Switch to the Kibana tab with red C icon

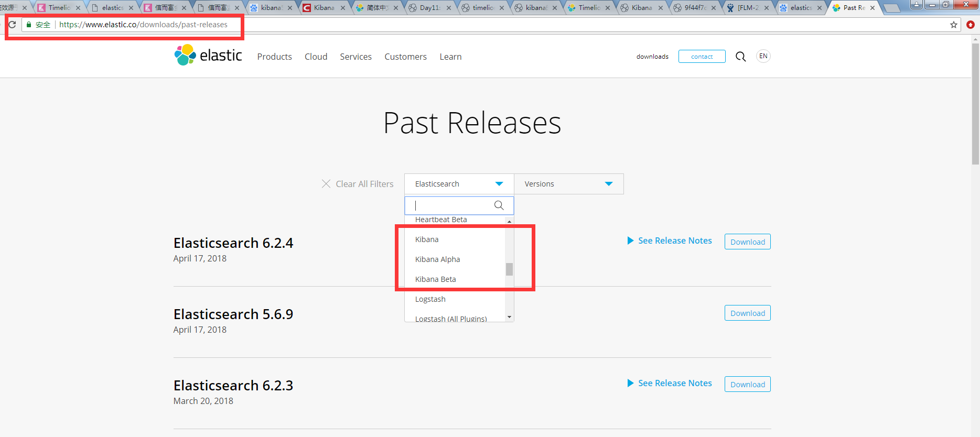pos(324,8)
